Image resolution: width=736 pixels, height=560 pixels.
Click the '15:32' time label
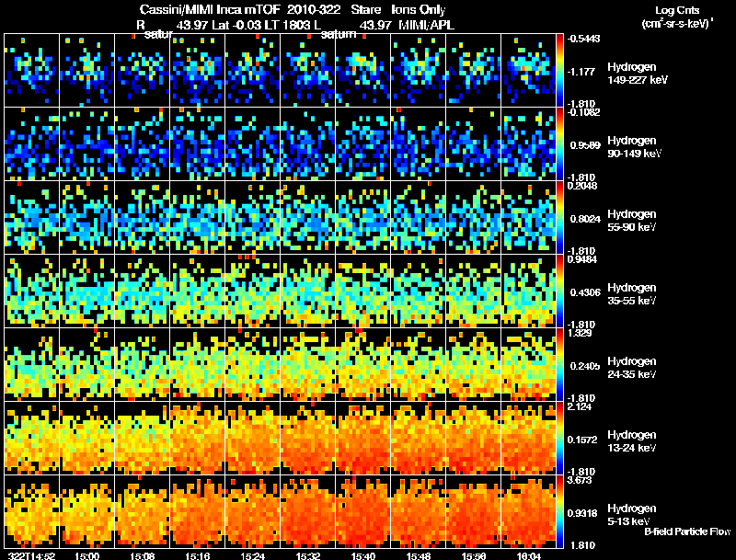coord(308,555)
